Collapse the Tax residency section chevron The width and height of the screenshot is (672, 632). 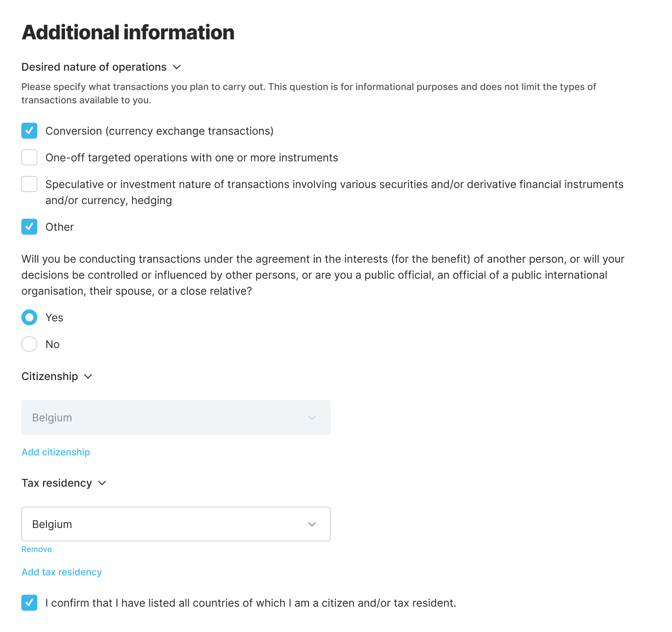click(x=102, y=483)
